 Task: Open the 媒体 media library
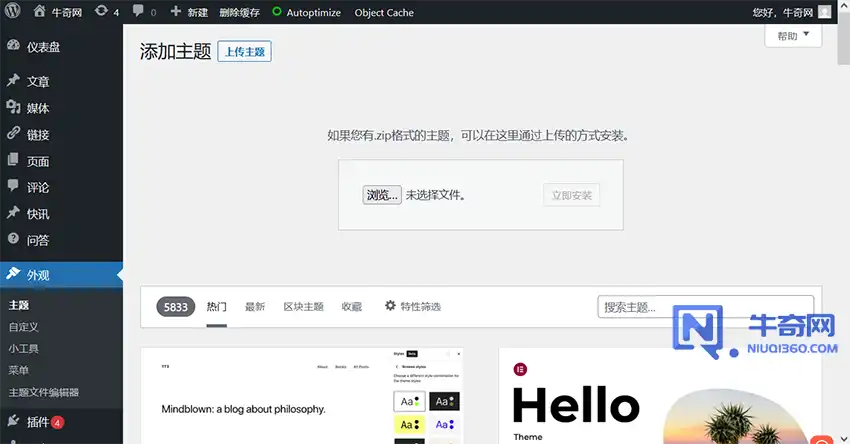[38, 108]
